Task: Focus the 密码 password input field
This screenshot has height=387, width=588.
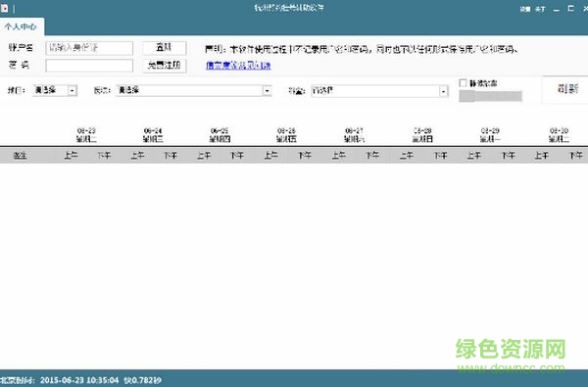Action: [x=89, y=66]
